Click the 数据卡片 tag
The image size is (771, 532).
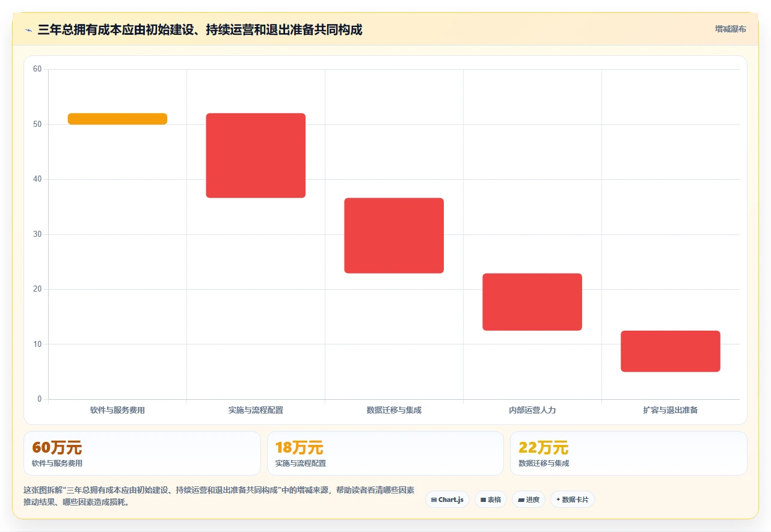tap(573, 500)
